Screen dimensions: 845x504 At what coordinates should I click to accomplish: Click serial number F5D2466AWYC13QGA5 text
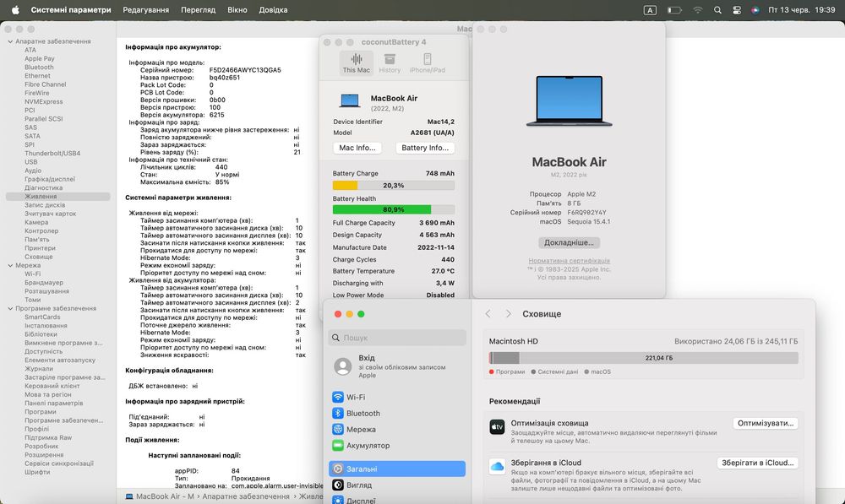pyautogui.click(x=245, y=70)
